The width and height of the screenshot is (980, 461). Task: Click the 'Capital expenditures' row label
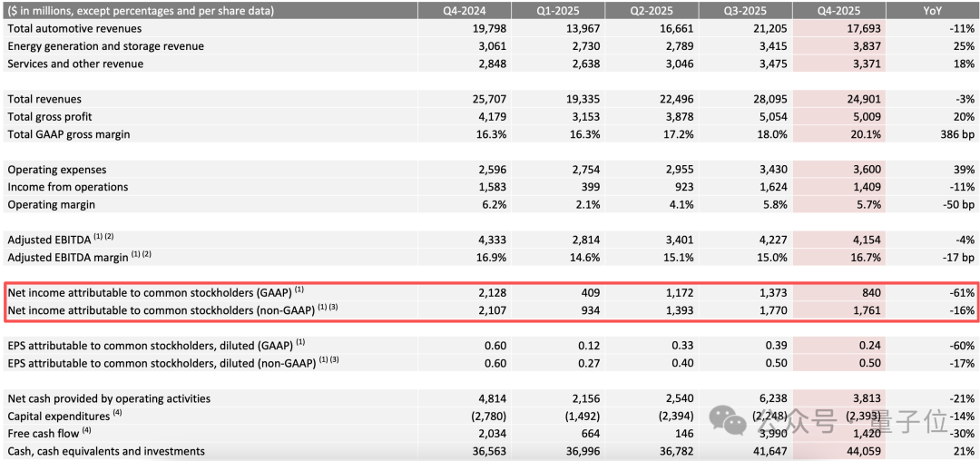point(65,416)
